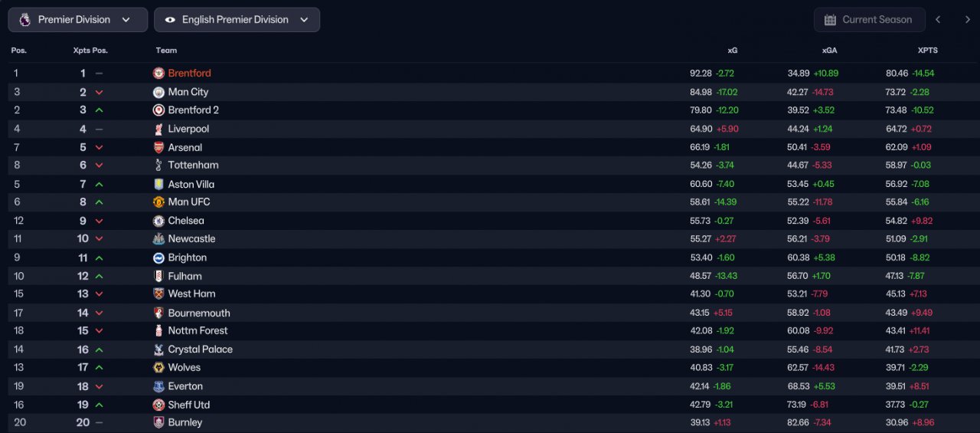Click the Wolves badge icon
980x433 pixels.
pyautogui.click(x=159, y=368)
